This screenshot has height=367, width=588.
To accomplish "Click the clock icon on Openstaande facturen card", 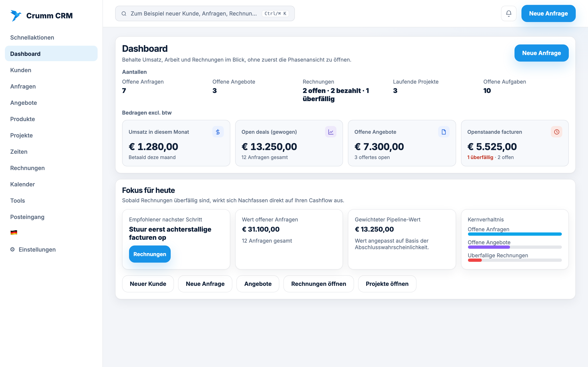I will pos(556,132).
